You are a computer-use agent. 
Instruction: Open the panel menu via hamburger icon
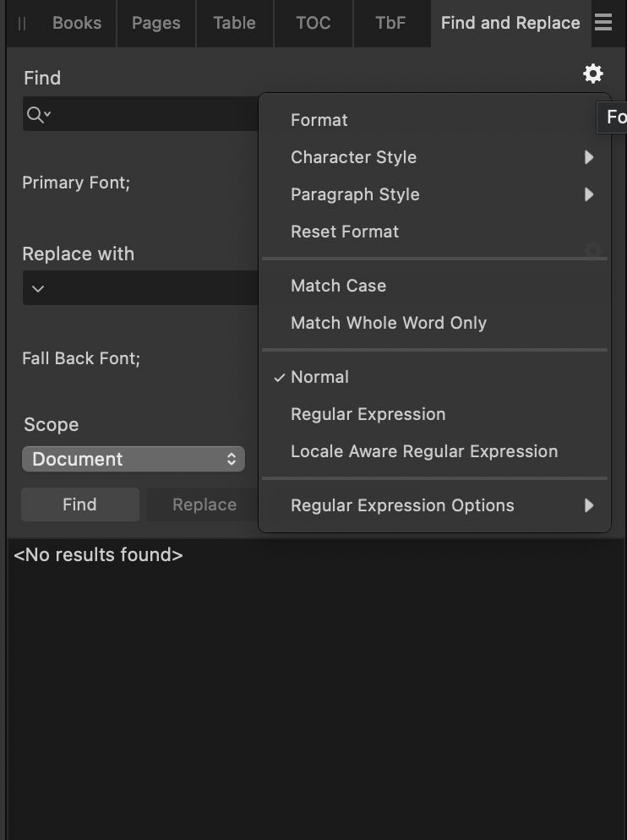pyautogui.click(x=604, y=23)
